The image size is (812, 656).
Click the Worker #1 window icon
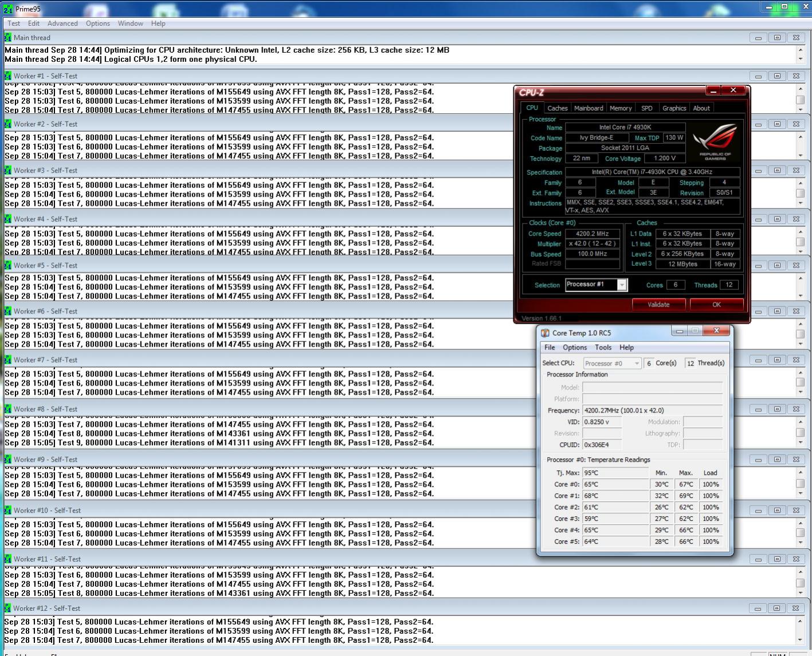8,76
